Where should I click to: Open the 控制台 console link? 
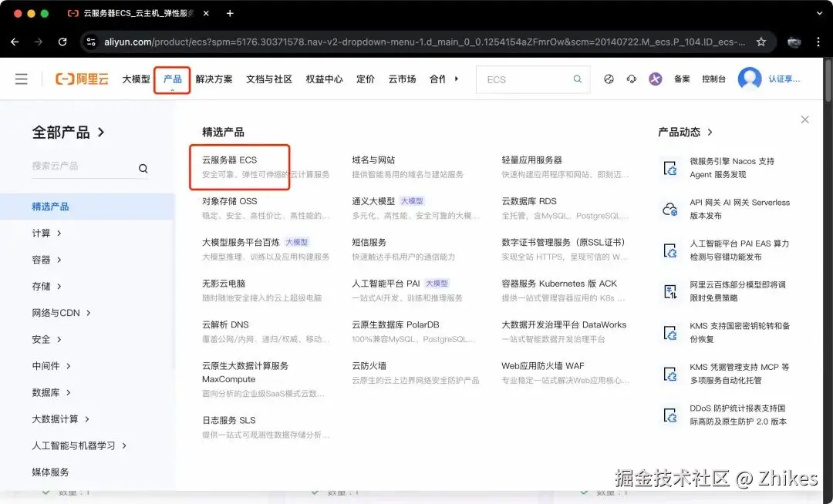(713, 79)
